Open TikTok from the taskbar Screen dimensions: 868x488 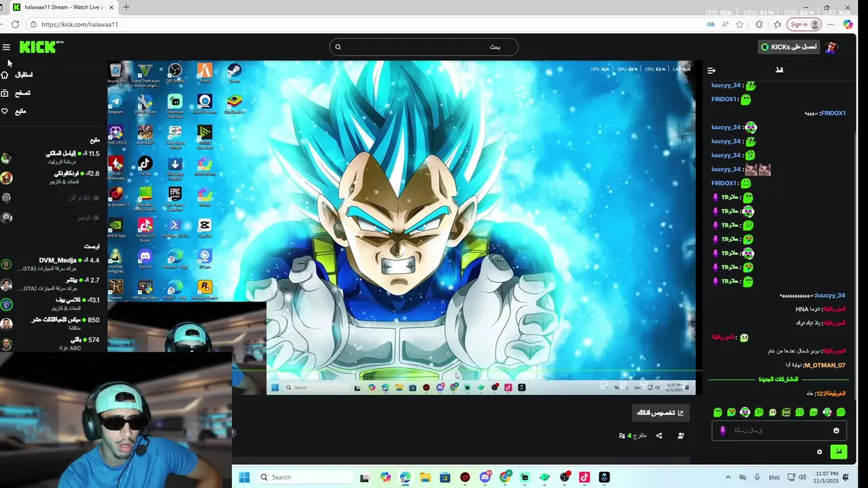click(585, 477)
